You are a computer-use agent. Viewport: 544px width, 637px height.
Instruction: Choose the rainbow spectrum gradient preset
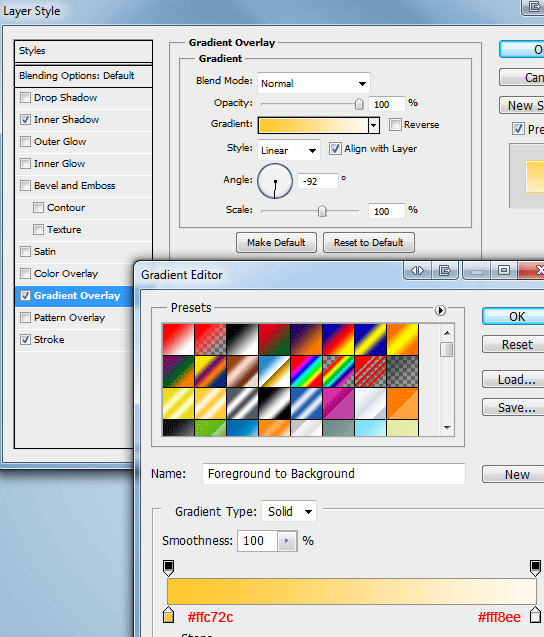(x=306, y=371)
